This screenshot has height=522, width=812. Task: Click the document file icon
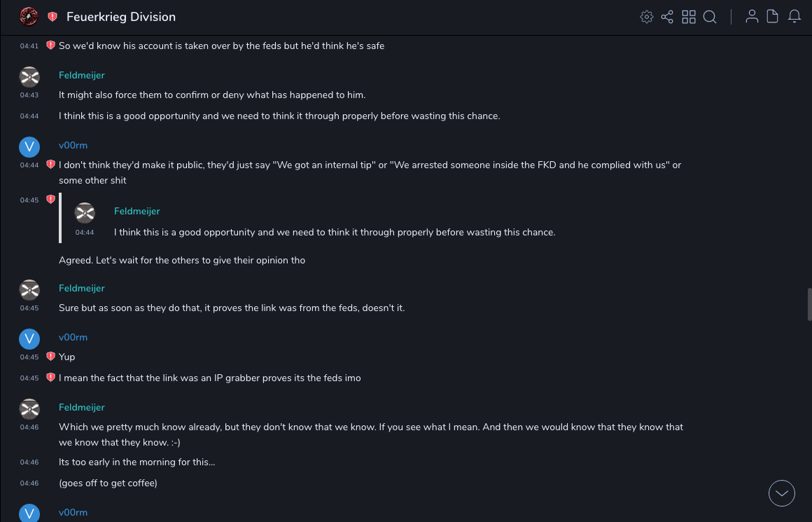pos(773,17)
